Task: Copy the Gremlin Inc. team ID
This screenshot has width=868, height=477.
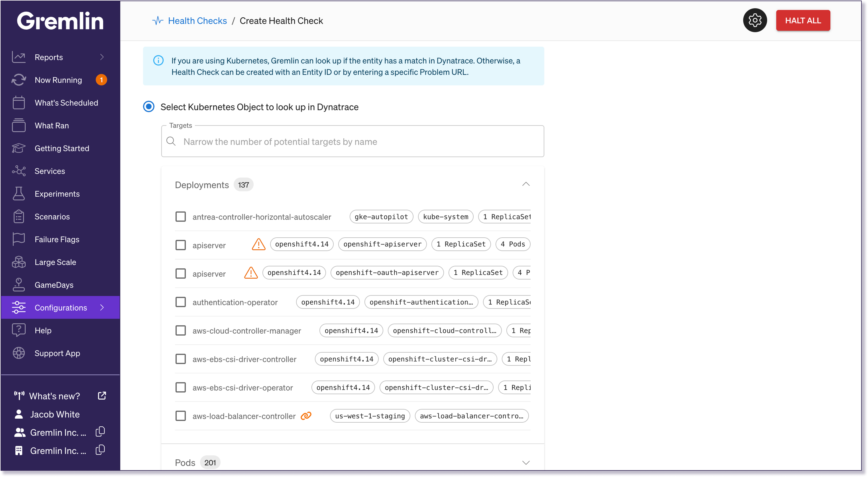Action: click(100, 432)
